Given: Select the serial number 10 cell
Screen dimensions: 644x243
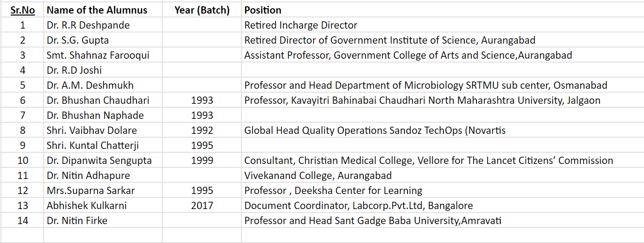Looking at the screenshot, I should click(x=22, y=161).
